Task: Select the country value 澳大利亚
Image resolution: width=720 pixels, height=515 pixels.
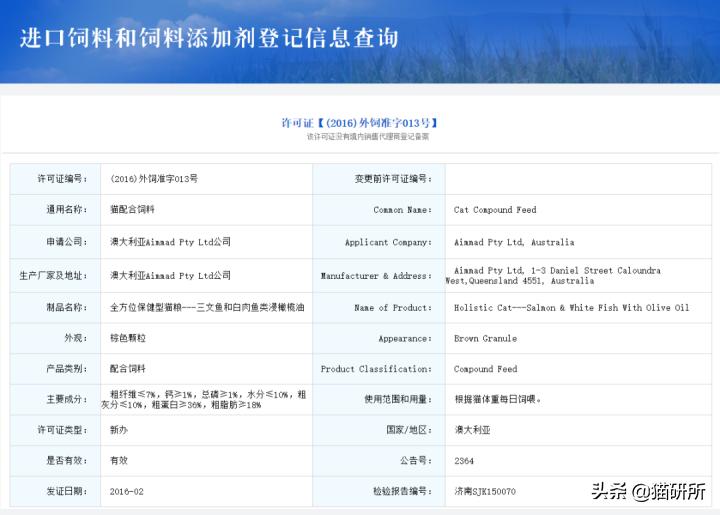Action: point(472,430)
